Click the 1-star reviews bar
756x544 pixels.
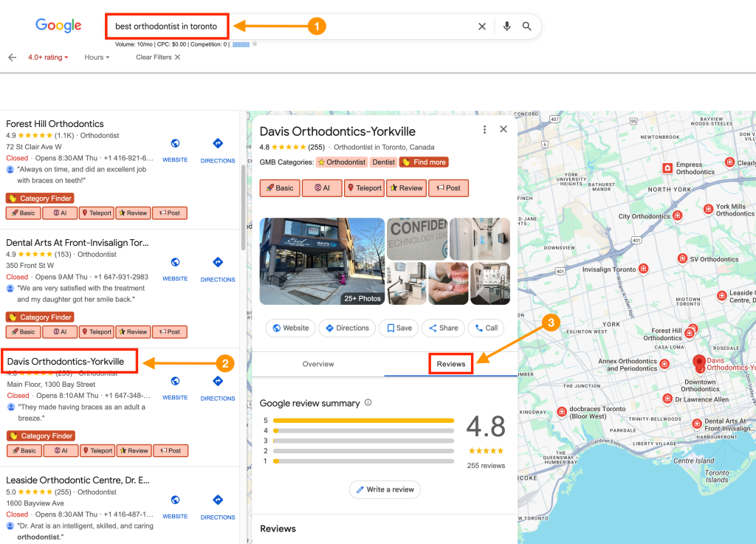363,461
